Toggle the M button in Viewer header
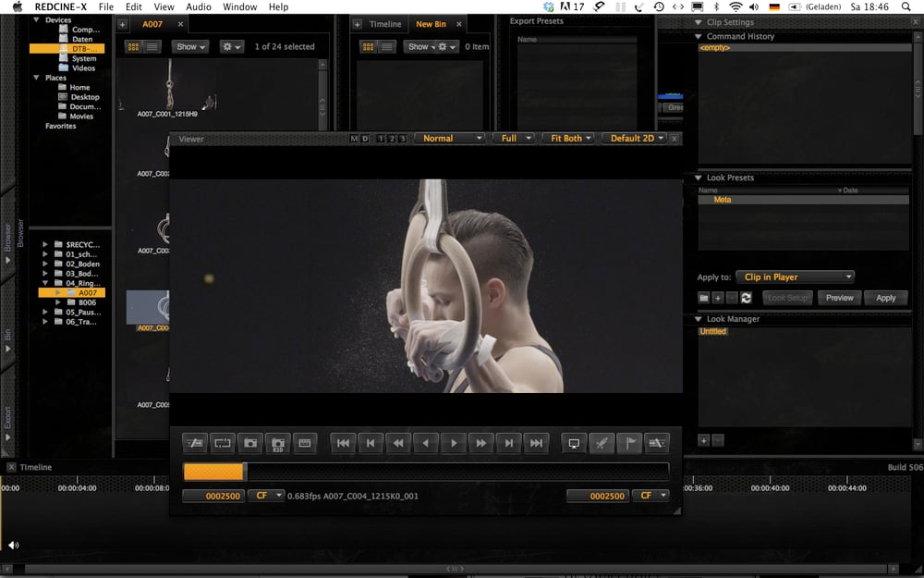Image resolution: width=924 pixels, height=578 pixels. (354, 139)
